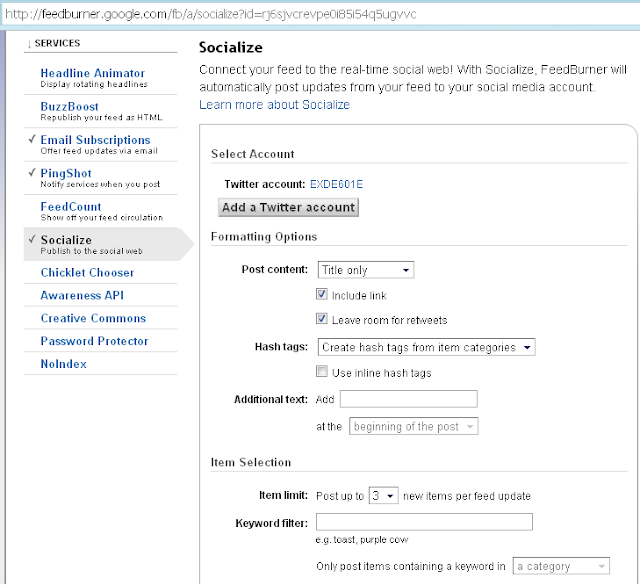Open FeedCount service page
Viewport: 640px width, 585px height.
click(x=71, y=206)
